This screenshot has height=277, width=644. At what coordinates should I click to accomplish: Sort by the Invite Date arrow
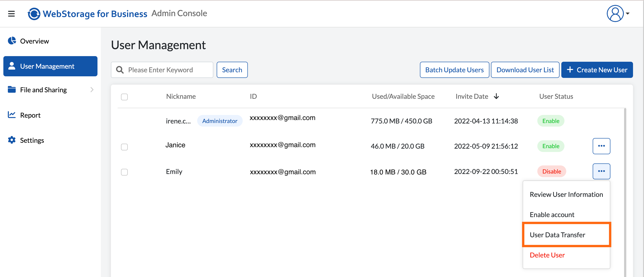pyautogui.click(x=496, y=97)
